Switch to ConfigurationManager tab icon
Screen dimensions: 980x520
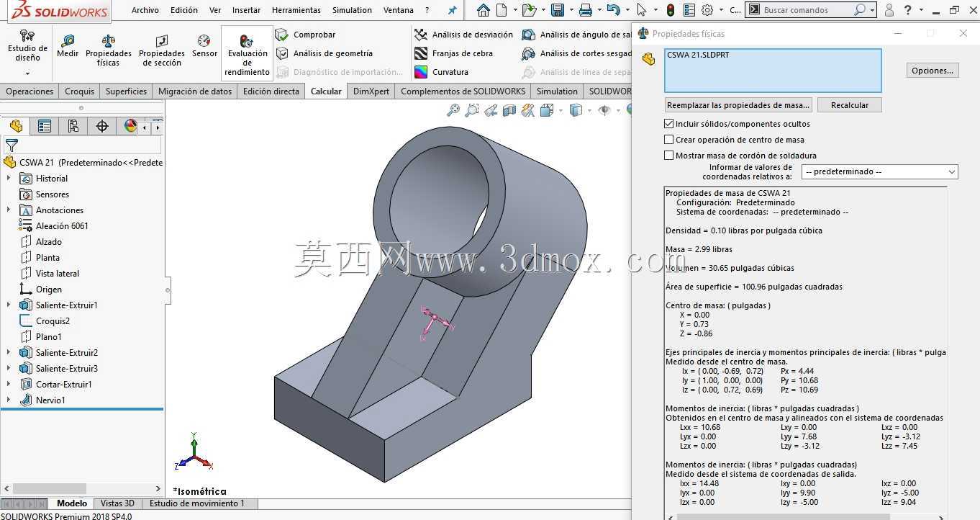point(73,126)
